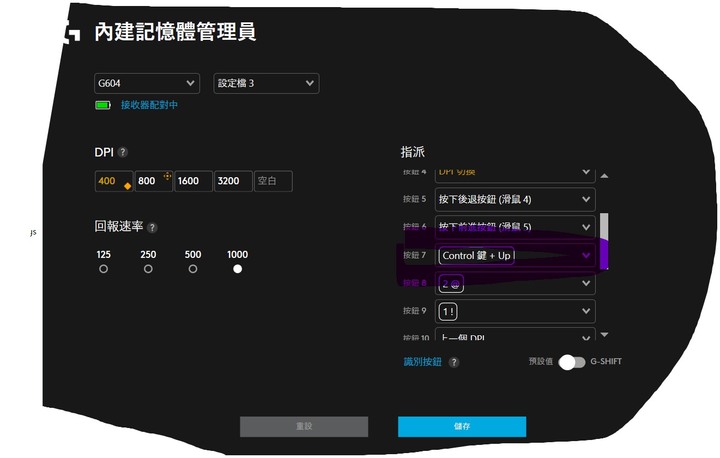Click the Logitech G logo icon

pos(72,32)
